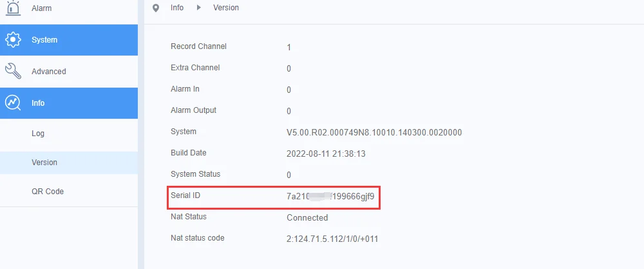Click the Serial ID value
This screenshot has width=644, height=269.
(x=330, y=196)
